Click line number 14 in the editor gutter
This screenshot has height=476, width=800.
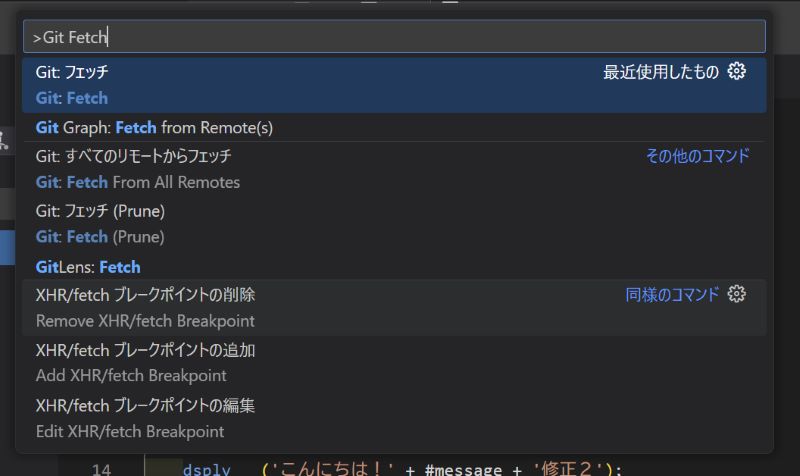[x=102, y=469]
